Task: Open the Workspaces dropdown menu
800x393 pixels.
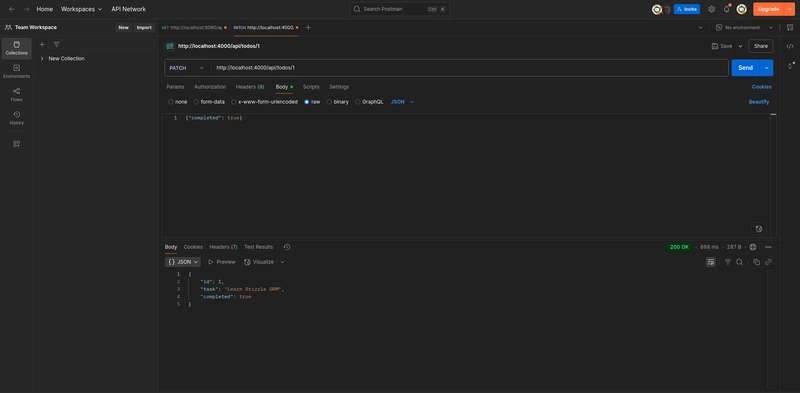Action: coord(82,9)
